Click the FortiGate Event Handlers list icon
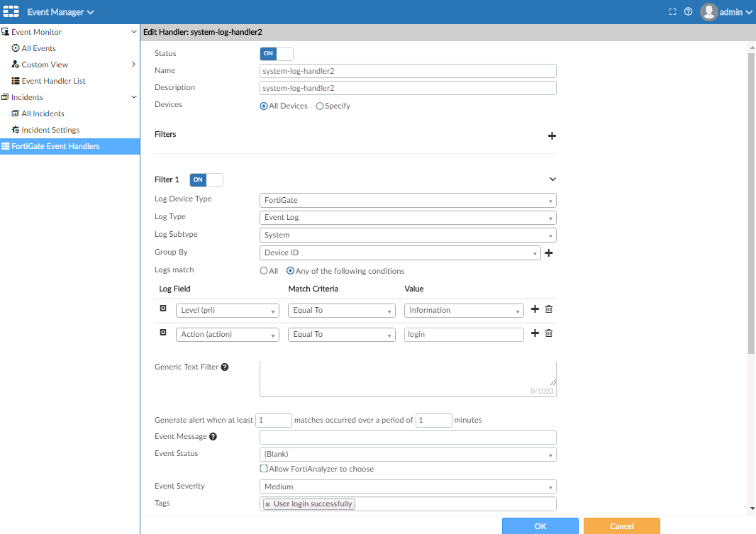Viewport: 756px width, 534px height. coord(5,146)
